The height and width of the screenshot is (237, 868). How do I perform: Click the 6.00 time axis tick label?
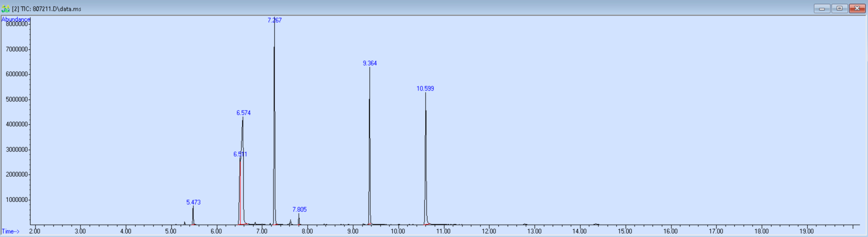216,231
